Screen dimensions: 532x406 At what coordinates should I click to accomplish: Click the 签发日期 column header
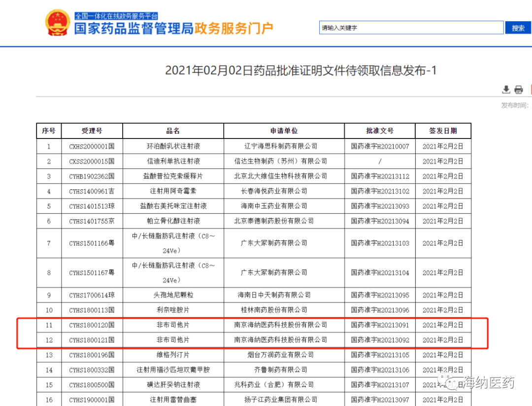[x=443, y=131]
